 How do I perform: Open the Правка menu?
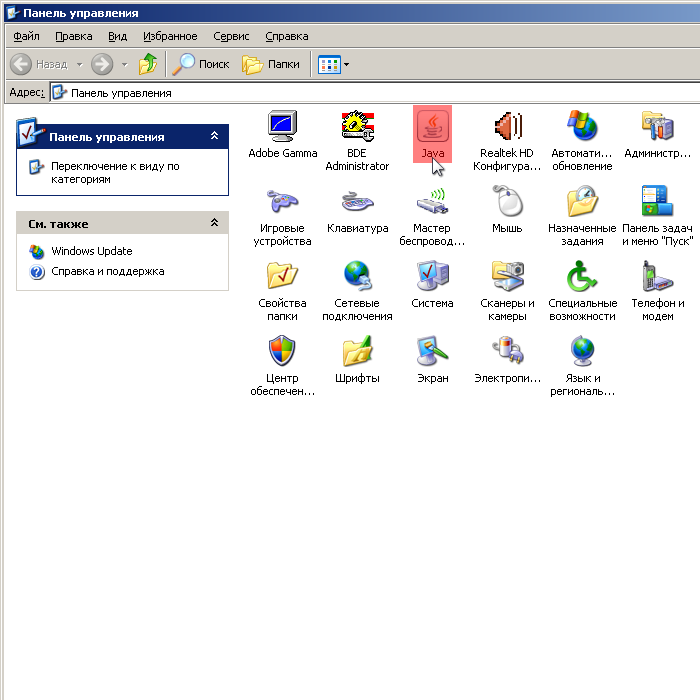tap(74, 36)
